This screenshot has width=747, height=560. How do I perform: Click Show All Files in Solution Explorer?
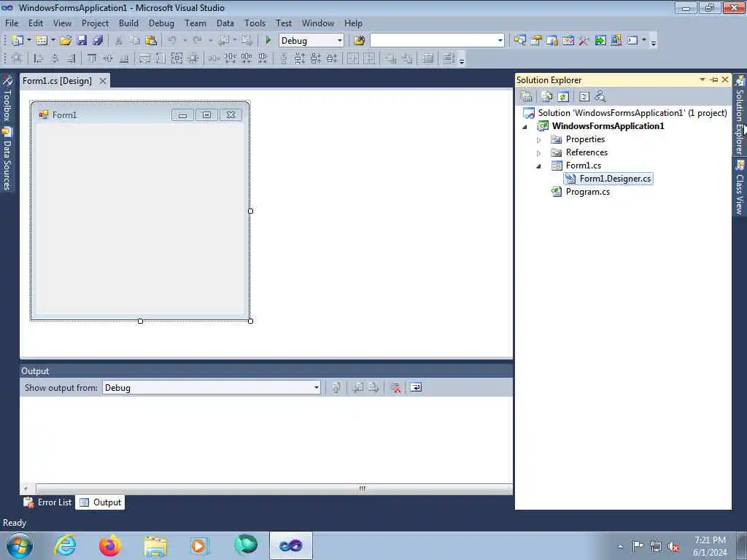click(547, 97)
